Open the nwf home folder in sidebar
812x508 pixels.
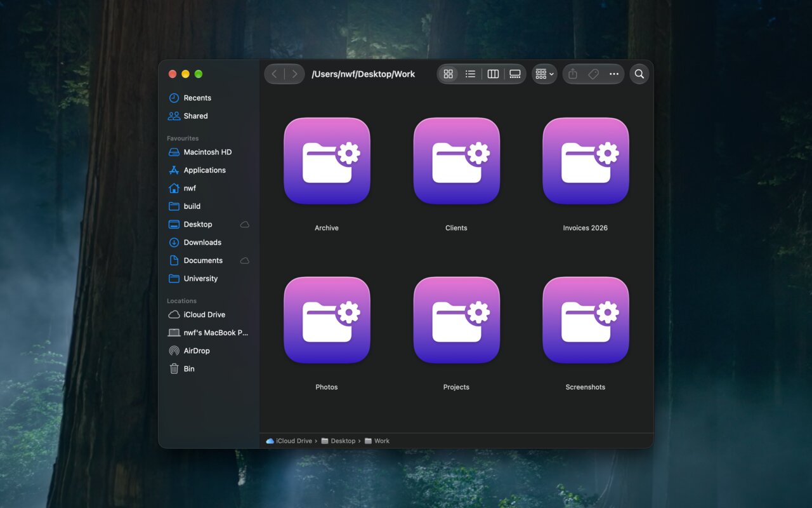(x=209, y=189)
